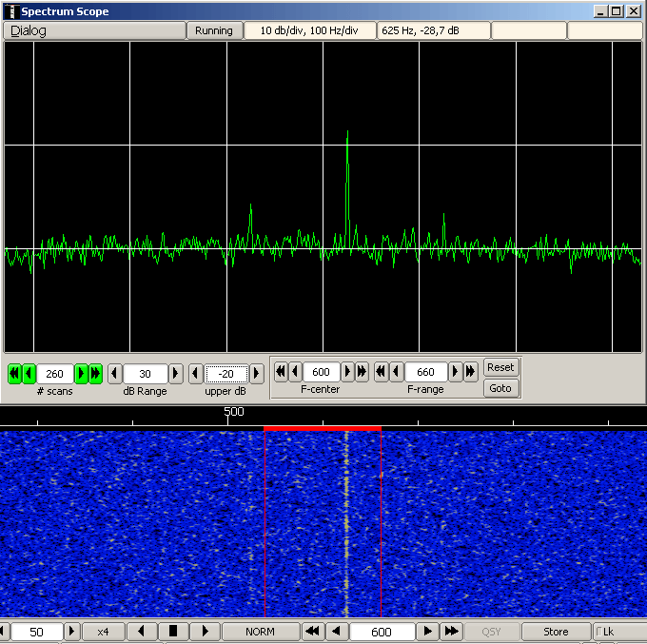The width and height of the screenshot is (647, 644).
Task: Decrease the upper dB value
Action: (196, 374)
